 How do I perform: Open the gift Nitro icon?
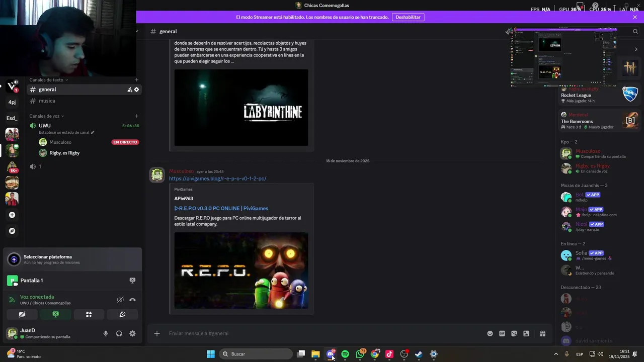click(x=542, y=333)
